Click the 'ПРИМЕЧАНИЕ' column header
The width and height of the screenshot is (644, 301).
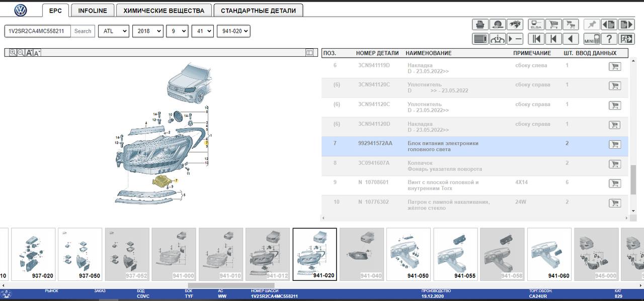(x=532, y=53)
